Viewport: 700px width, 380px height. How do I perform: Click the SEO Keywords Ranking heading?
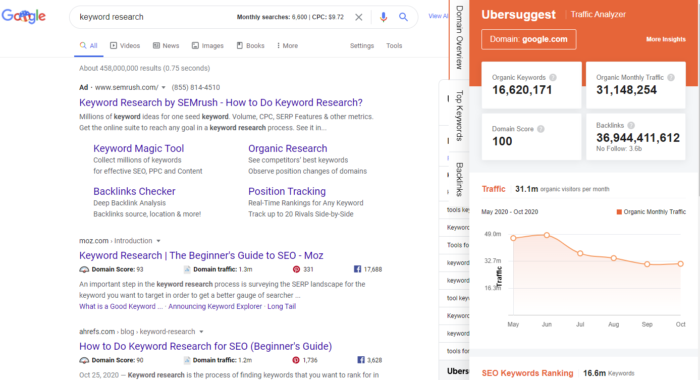[527, 373]
